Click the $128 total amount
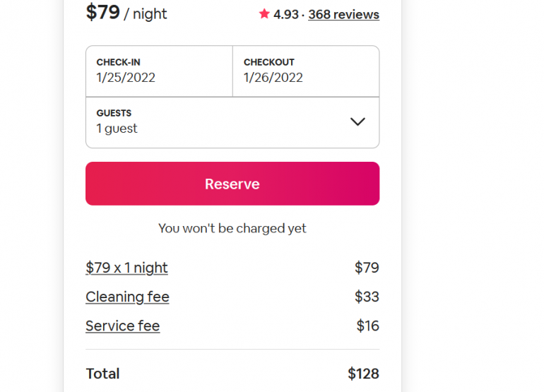544x392 pixels. (363, 374)
